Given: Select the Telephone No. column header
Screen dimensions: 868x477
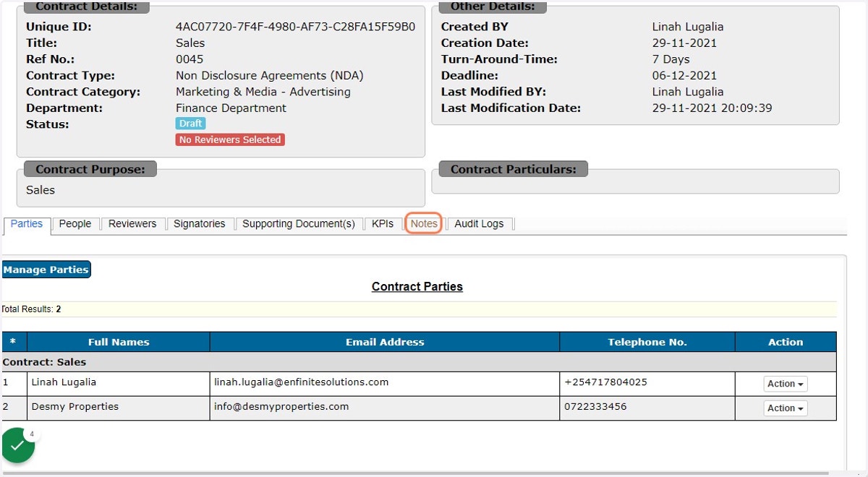Looking at the screenshot, I should [x=647, y=342].
